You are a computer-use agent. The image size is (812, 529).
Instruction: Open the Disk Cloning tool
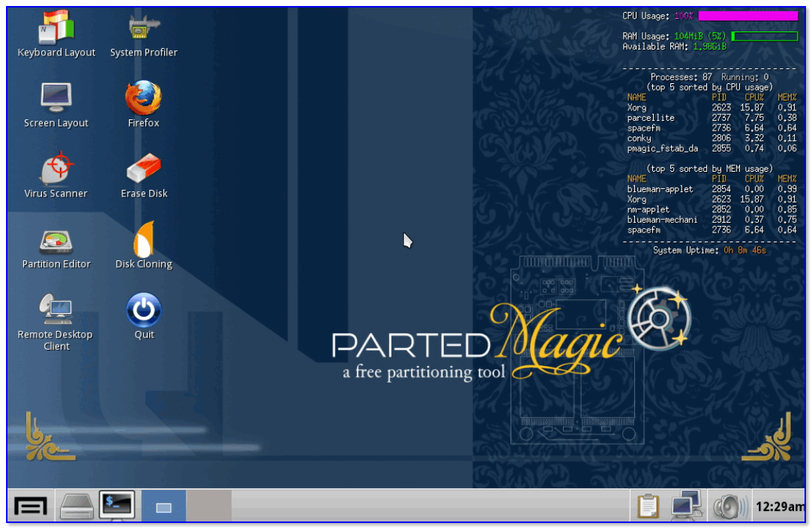pos(143,240)
